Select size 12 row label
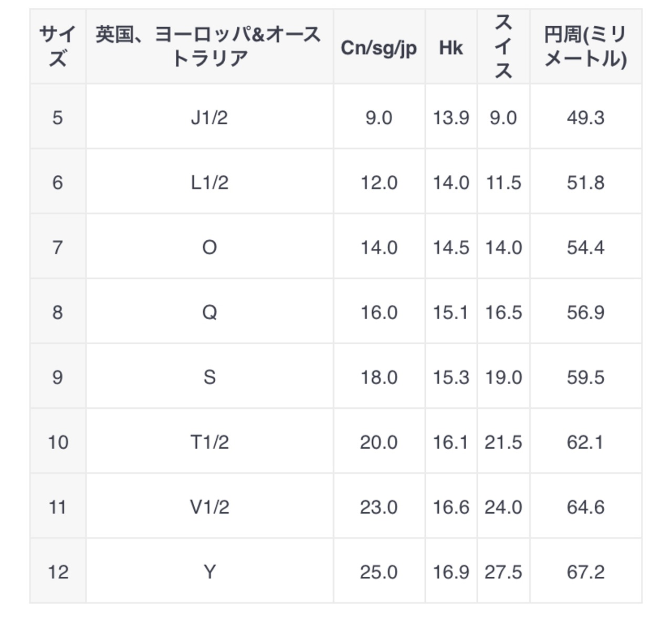This screenshot has width=672, height=624. [58, 572]
